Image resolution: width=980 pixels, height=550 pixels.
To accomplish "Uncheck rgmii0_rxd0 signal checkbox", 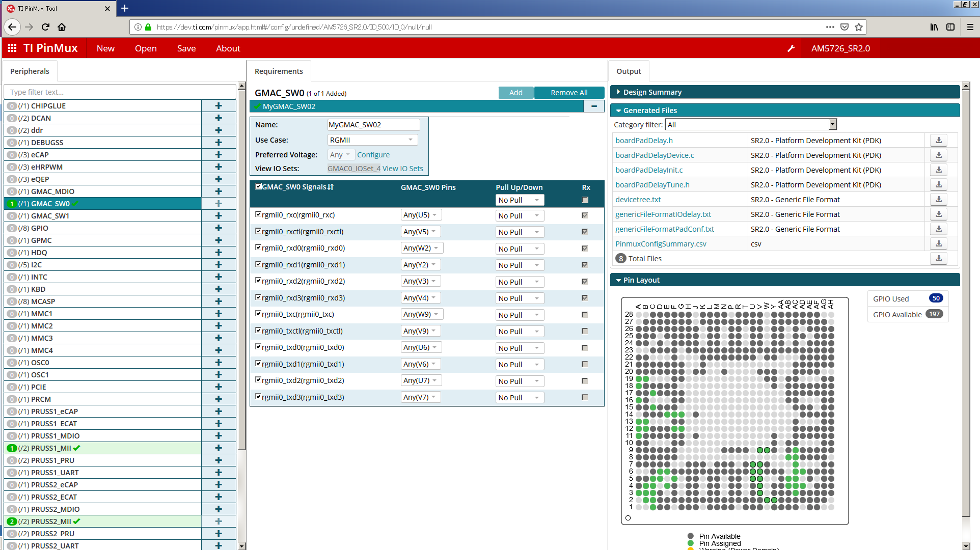I will tap(258, 248).
